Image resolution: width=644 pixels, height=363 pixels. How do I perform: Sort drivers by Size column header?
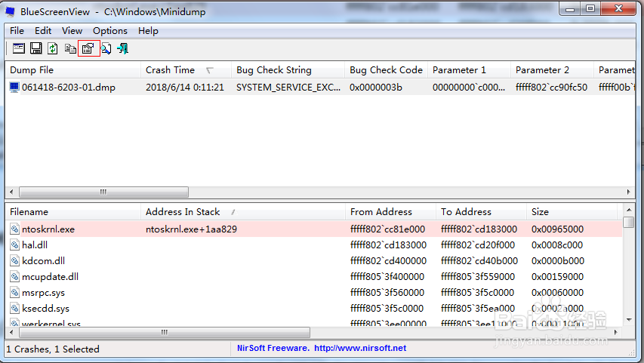(572, 212)
